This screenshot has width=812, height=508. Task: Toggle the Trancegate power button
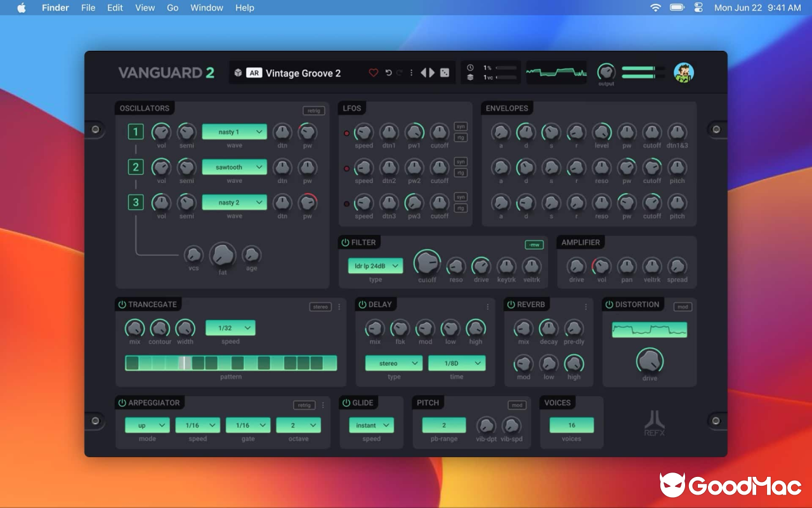(x=122, y=305)
